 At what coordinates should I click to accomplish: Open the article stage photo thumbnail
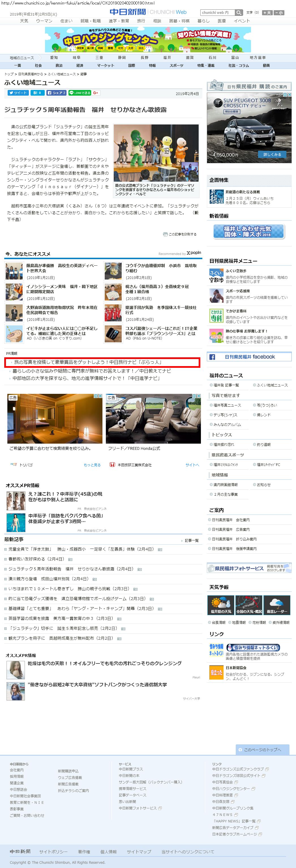pyautogui.click(x=156, y=153)
